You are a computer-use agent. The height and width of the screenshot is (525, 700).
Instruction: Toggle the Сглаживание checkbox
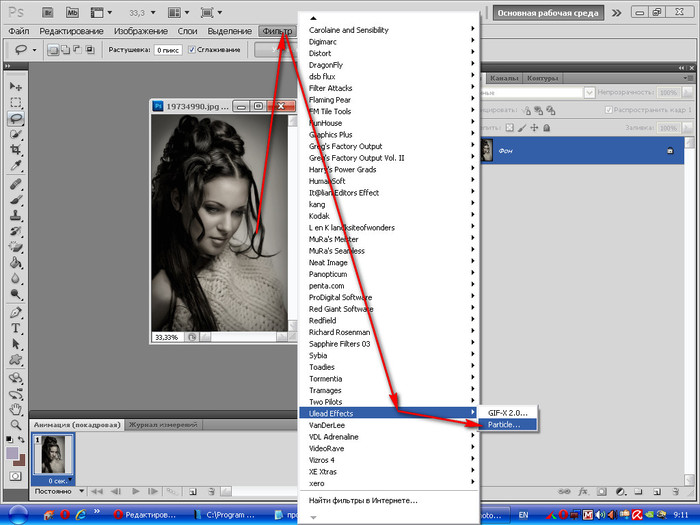[x=192, y=50]
